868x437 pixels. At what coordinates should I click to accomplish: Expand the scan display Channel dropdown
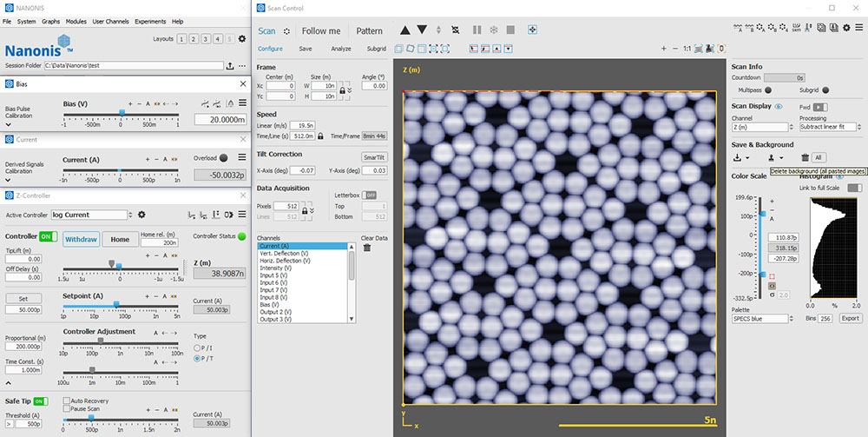pos(761,127)
